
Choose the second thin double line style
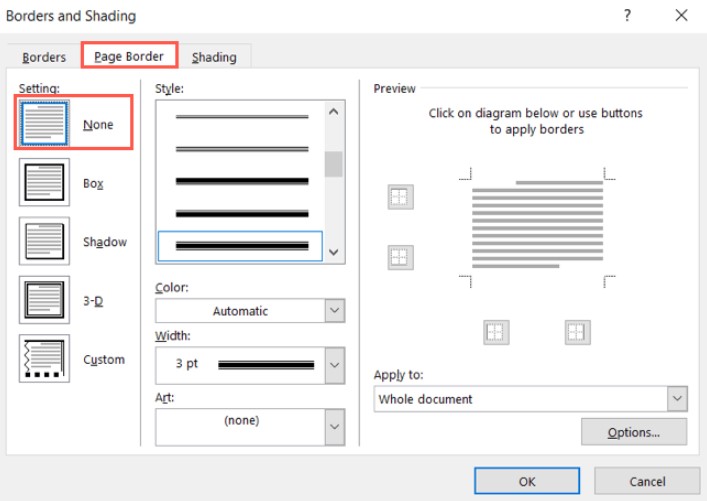[242, 149]
